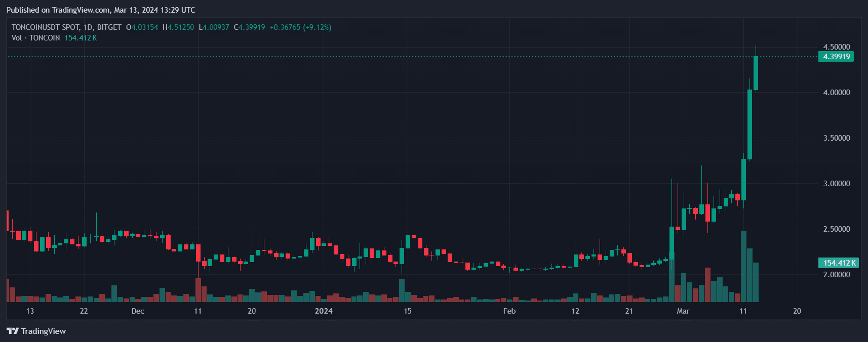Viewport: 868px width, 342px height.
Task: Click the 3.50000 price axis label
Action: [836, 138]
